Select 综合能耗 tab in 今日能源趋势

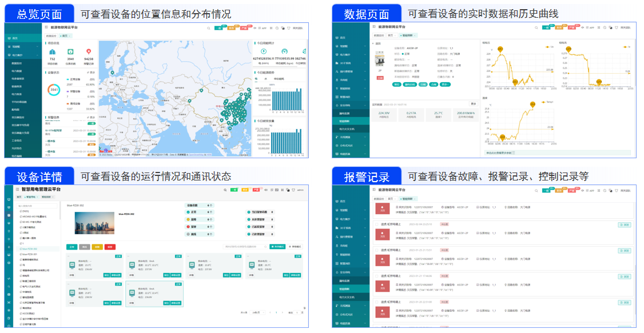279,79
